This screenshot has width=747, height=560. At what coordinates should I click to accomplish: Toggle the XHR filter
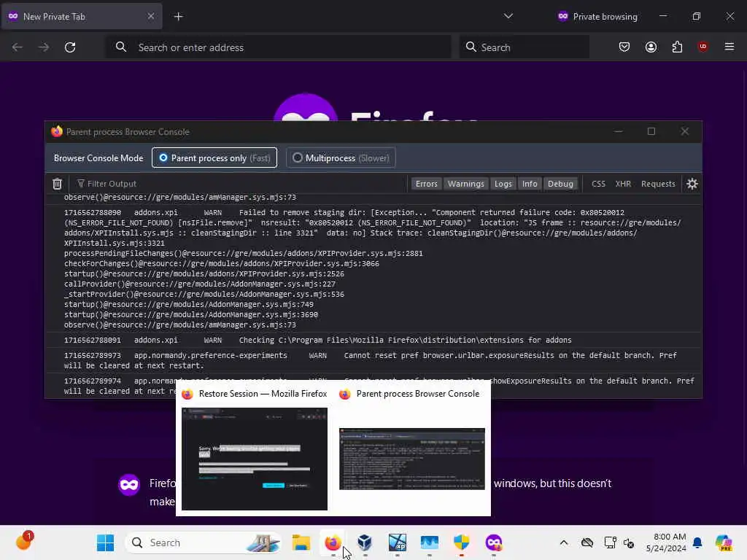point(623,184)
